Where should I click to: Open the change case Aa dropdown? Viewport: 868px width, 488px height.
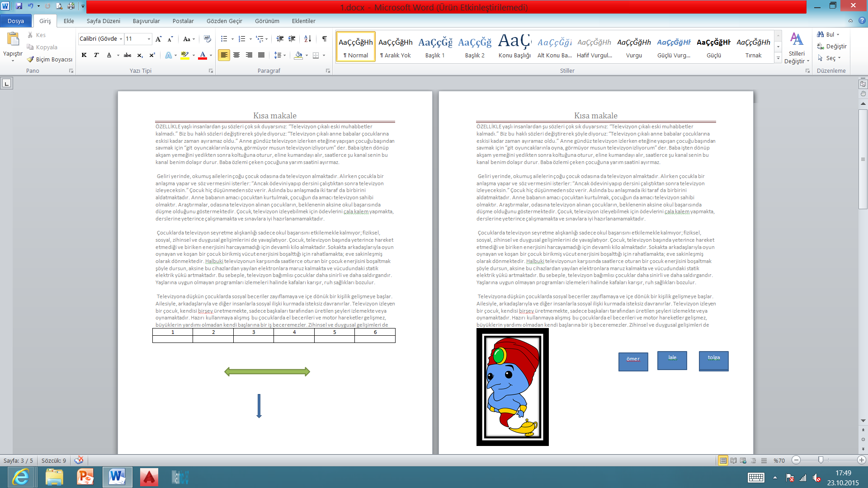189,39
